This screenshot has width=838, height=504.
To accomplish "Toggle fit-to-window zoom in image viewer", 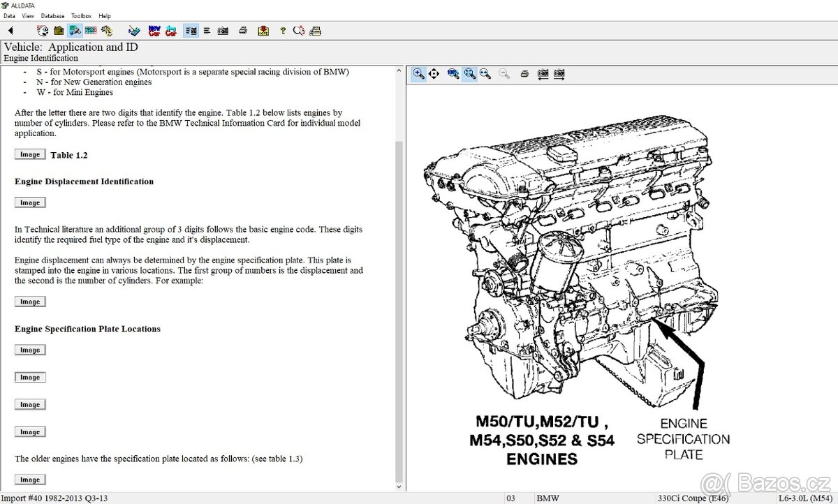I will 469,73.
